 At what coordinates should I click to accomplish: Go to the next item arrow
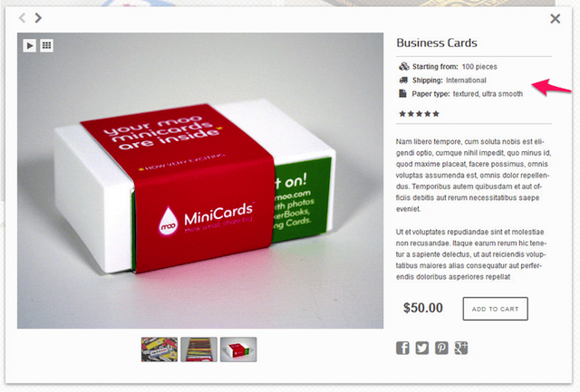pos(38,18)
